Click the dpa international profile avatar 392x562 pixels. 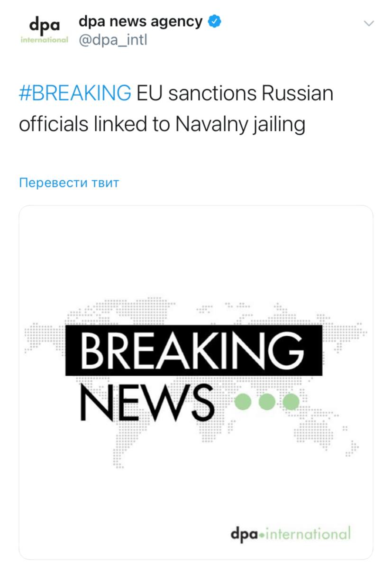44,30
